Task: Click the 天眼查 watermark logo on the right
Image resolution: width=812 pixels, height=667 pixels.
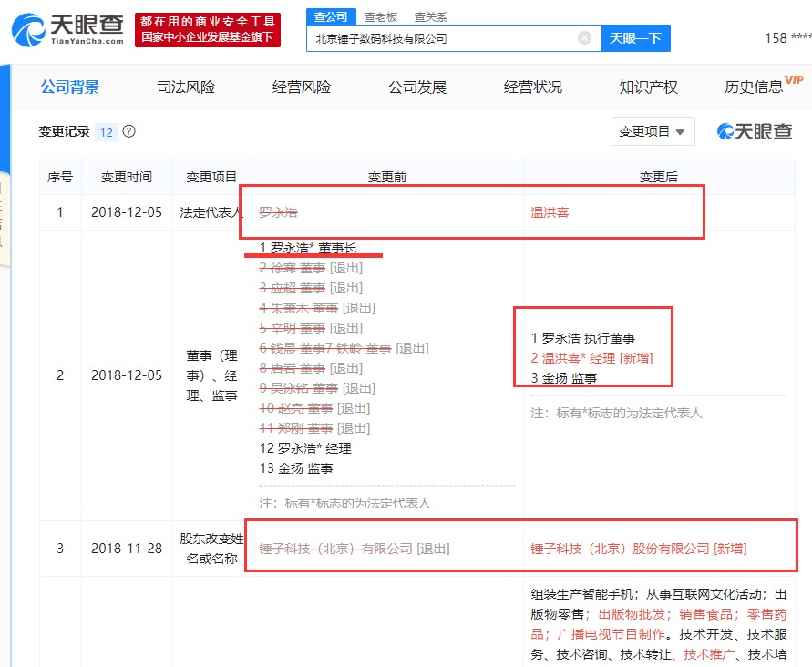Action: (754, 130)
